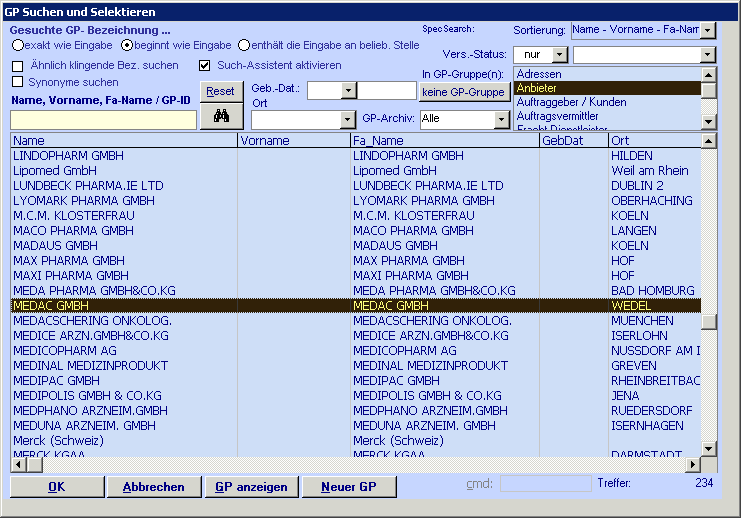
Task: Open the GP-Archiv 'Alle' dropdown
Action: point(502,120)
